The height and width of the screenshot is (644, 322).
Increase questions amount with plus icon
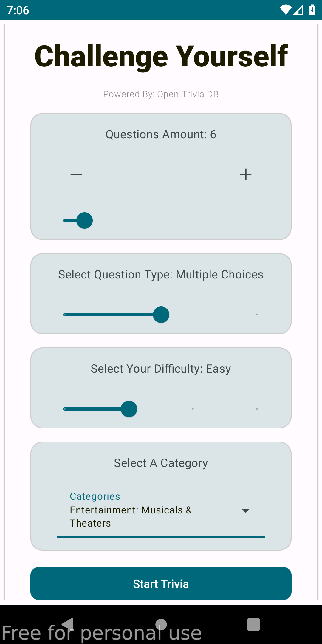246,174
